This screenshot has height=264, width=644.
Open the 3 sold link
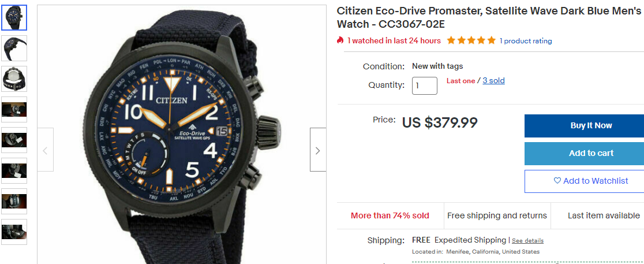point(493,80)
